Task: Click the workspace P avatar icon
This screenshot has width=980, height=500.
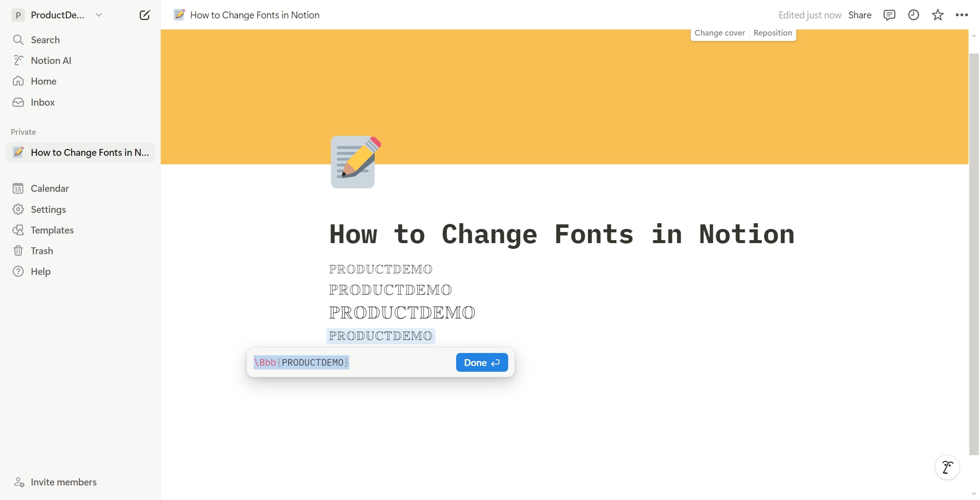Action: (18, 15)
